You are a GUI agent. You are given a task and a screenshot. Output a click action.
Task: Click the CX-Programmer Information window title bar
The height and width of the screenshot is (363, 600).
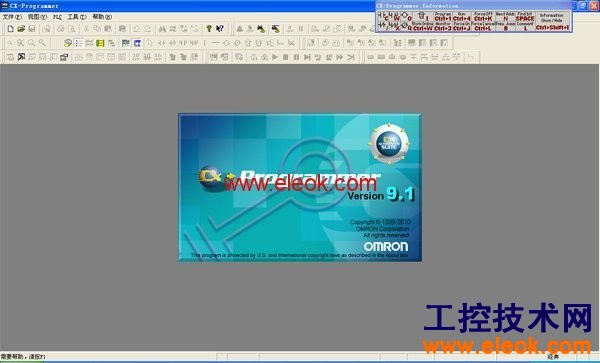point(473,6)
